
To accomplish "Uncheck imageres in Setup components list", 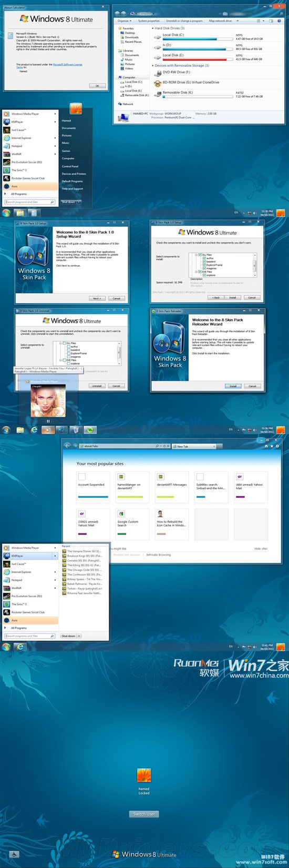I will point(204,268).
